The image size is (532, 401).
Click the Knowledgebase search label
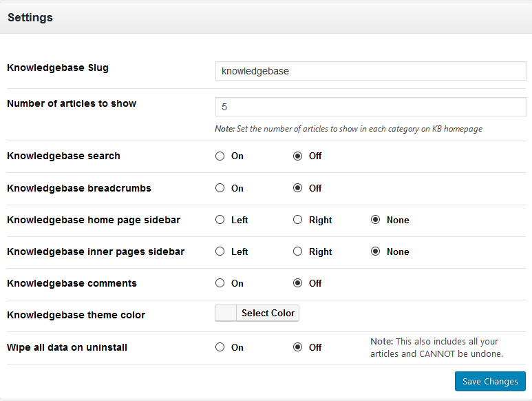(x=63, y=156)
